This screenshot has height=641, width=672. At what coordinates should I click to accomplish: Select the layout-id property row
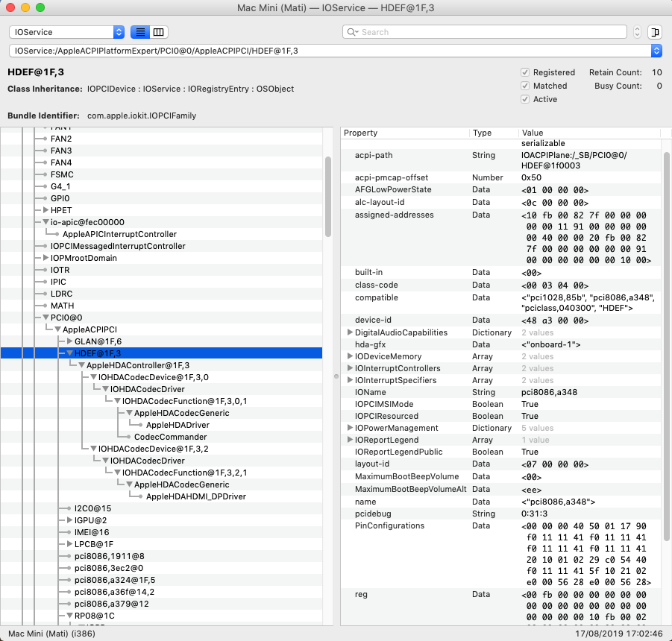500,464
